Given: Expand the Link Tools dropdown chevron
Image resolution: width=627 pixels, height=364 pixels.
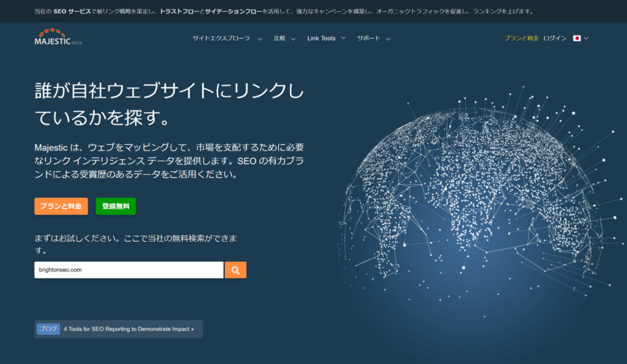Looking at the screenshot, I should pyautogui.click(x=343, y=38).
